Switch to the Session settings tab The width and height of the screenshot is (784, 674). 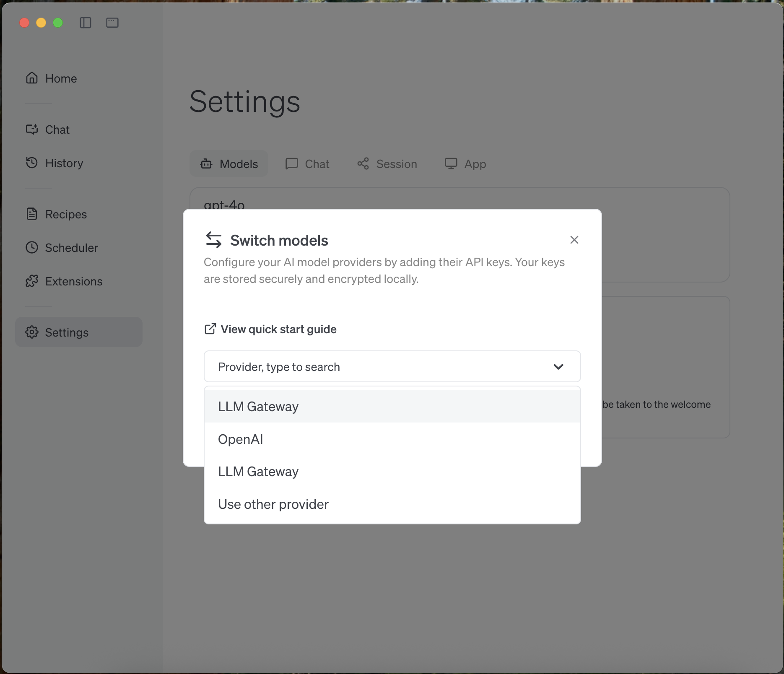pyautogui.click(x=387, y=164)
